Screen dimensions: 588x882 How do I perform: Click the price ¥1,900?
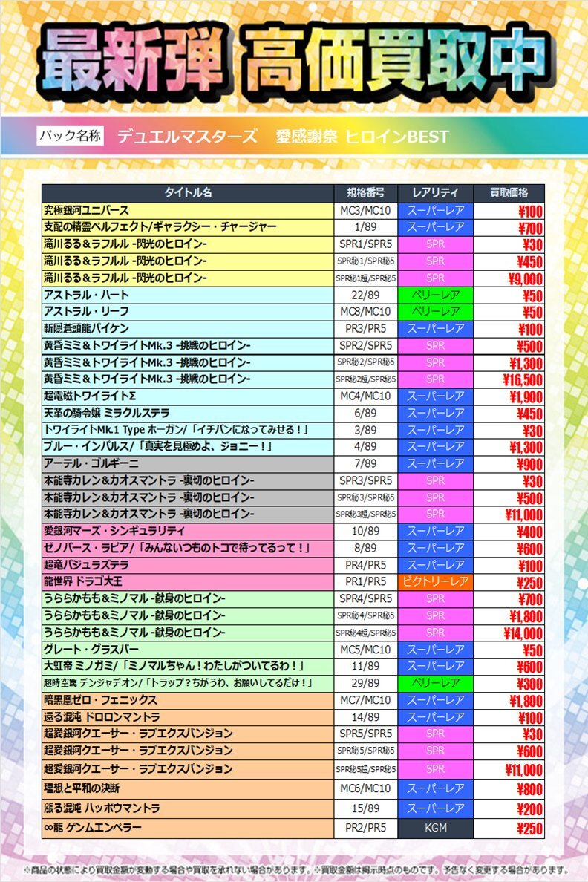526,397
